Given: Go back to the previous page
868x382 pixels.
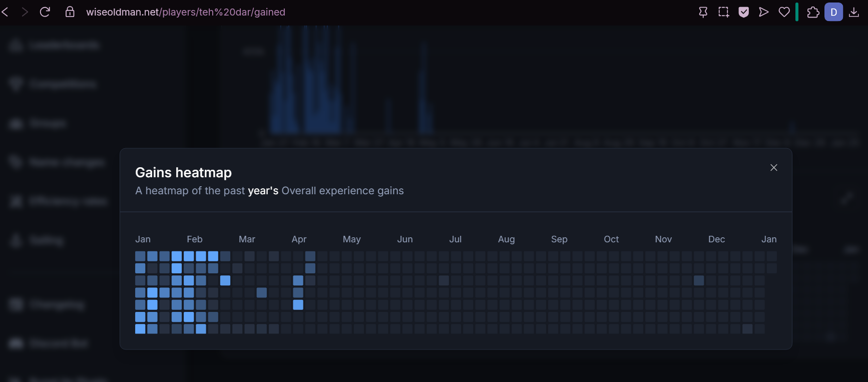Looking at the screenshot, I should click(x=6, y=12).
